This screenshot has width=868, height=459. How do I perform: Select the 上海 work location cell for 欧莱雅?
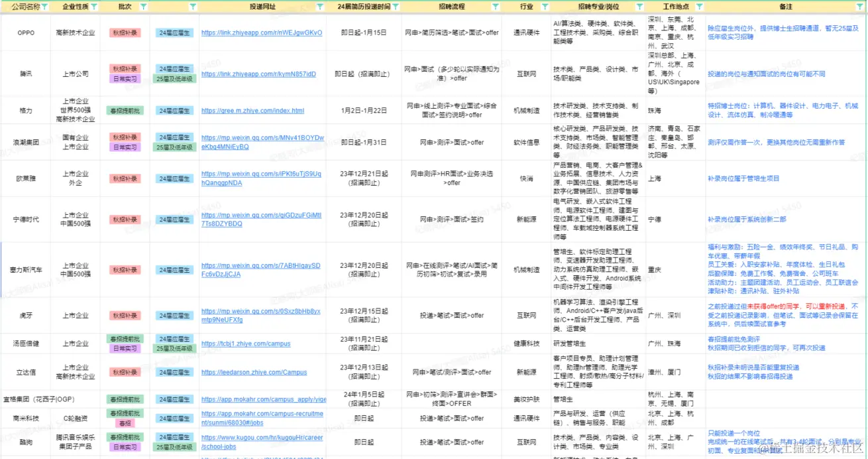(x=675, y=178)
